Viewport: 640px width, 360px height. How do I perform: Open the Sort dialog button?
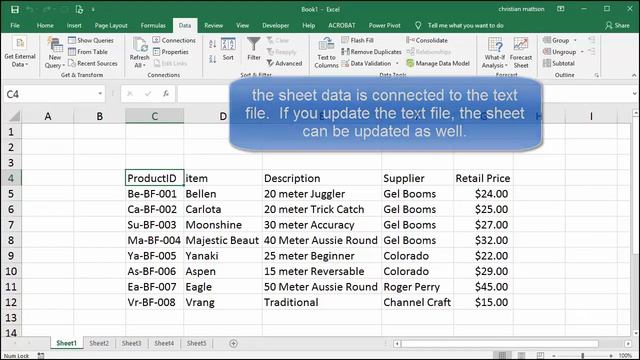pyautogui.click(x=228, y=49)
